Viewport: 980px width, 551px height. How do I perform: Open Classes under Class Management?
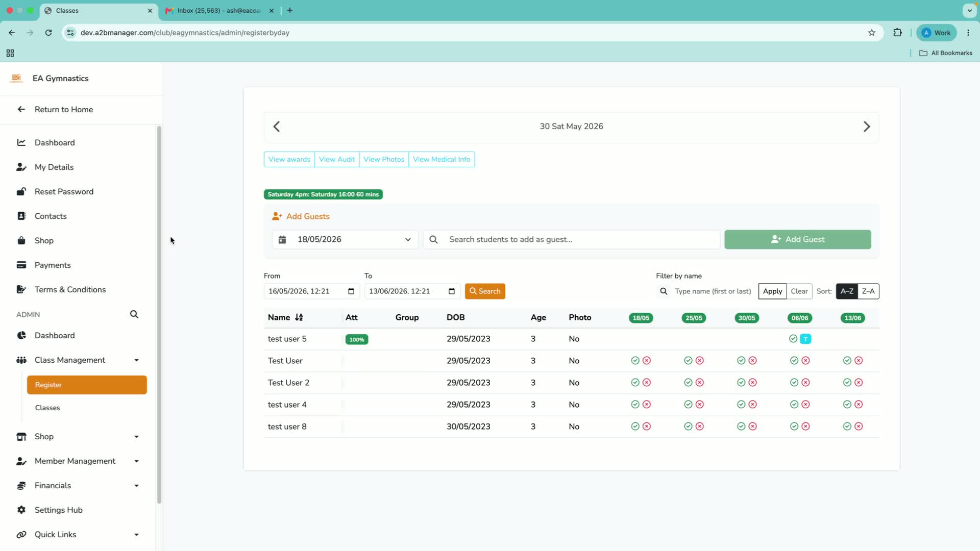click(x=47, y=408)
